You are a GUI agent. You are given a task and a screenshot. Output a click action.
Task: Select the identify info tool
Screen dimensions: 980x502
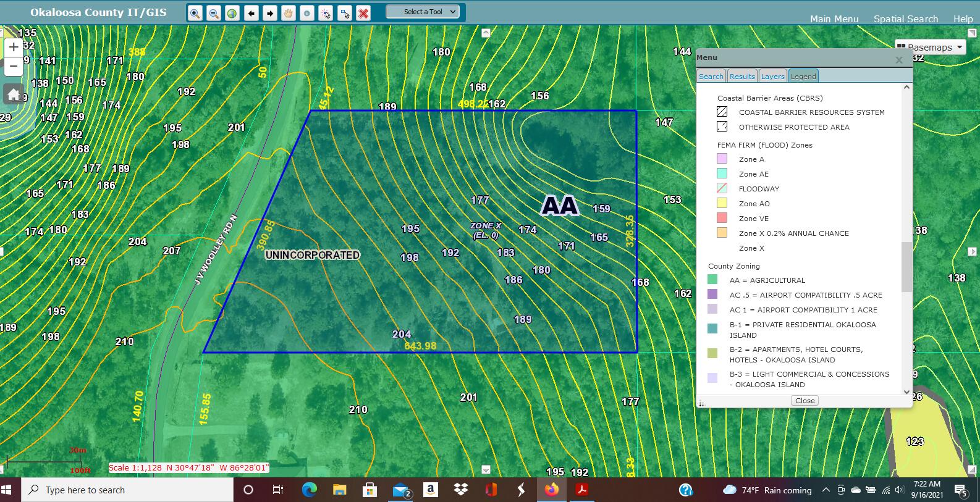coord(307,13)
